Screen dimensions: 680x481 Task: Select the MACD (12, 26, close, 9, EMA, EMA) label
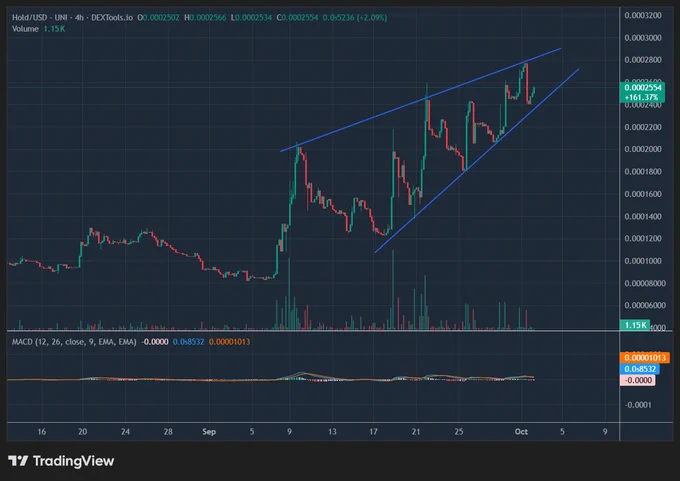tap(74, 342)
